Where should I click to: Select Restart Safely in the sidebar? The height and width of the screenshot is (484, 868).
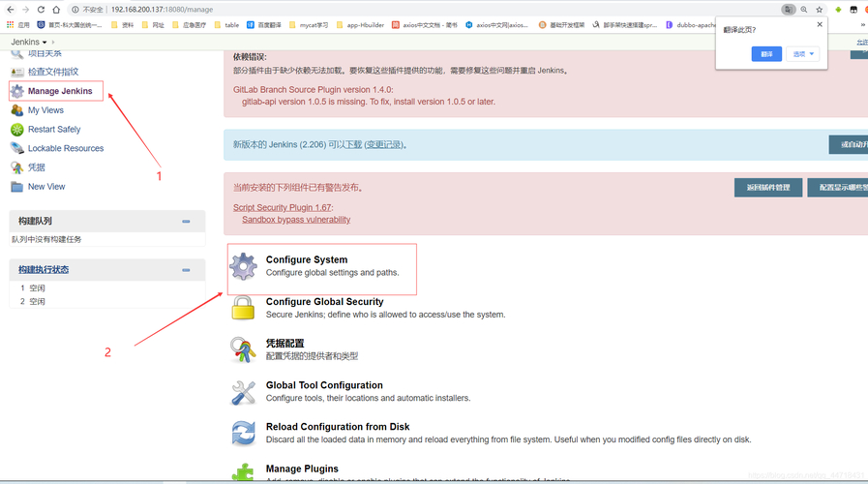[54, 129]
